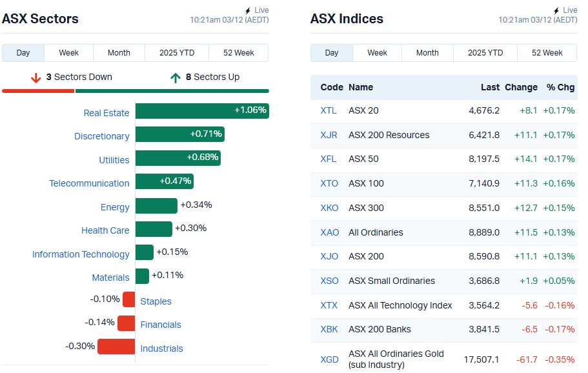Click the 8,590.8 last value

483,256
